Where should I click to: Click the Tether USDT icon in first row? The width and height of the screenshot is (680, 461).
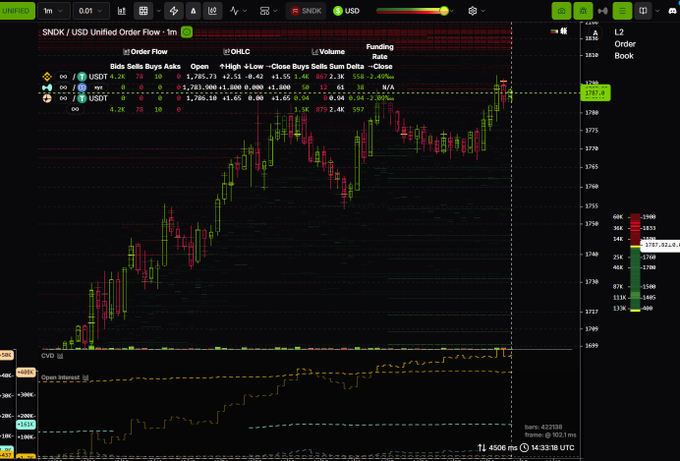click(82, 77)
